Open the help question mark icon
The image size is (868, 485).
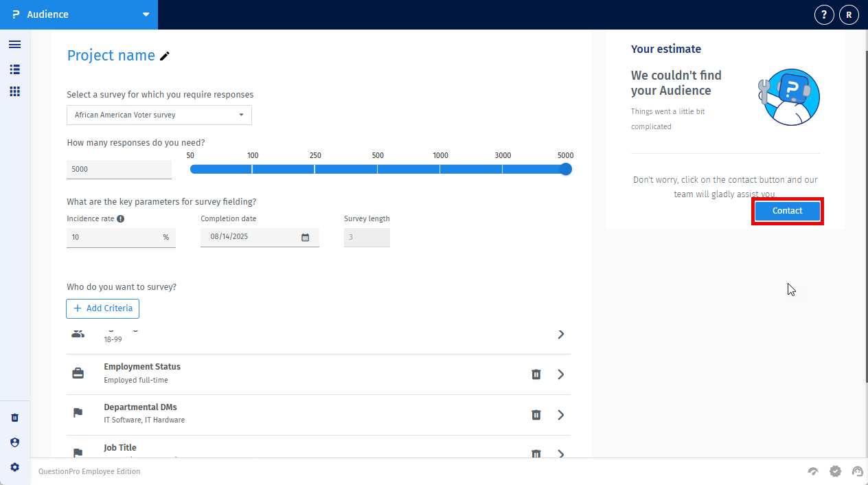click(x=824, y=14)
